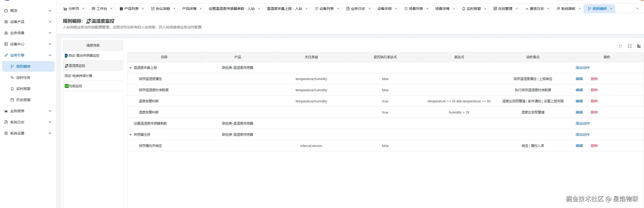Close the 温湿度采集上报 - 入站 tab
The width and height of the screenshot is (644, 208).
coord(307,9)
